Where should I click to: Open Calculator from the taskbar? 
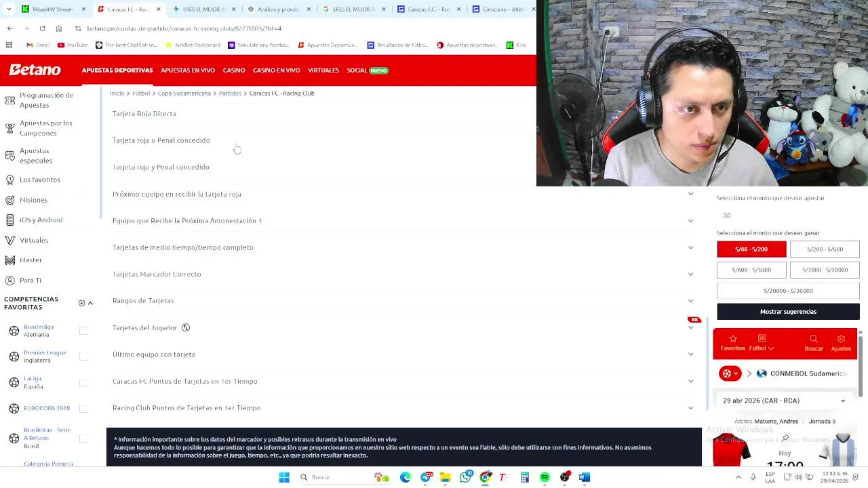[525, 477]
